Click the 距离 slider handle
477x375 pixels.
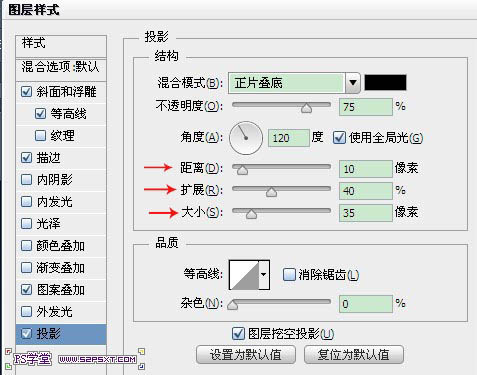point(242,169)
